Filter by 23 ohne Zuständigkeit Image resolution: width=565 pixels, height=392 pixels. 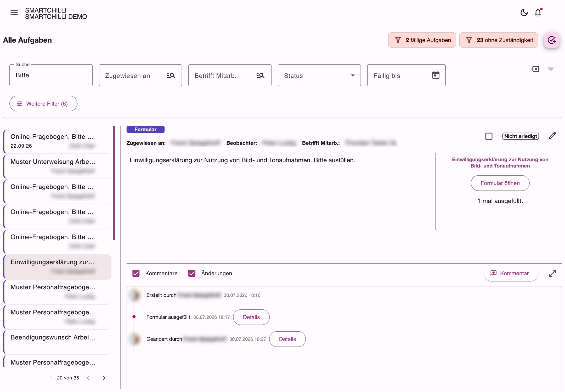pyautogui.click(x=499, y=40)
